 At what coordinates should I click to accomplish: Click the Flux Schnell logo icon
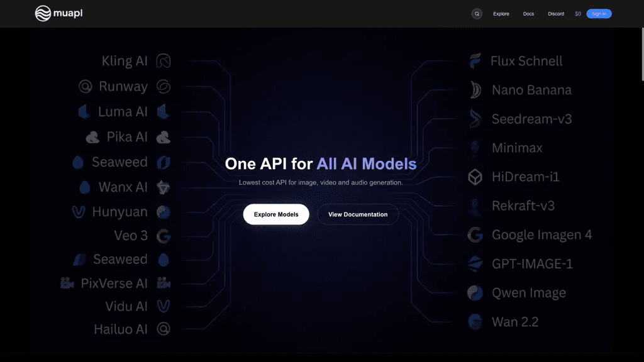point(475,61)
